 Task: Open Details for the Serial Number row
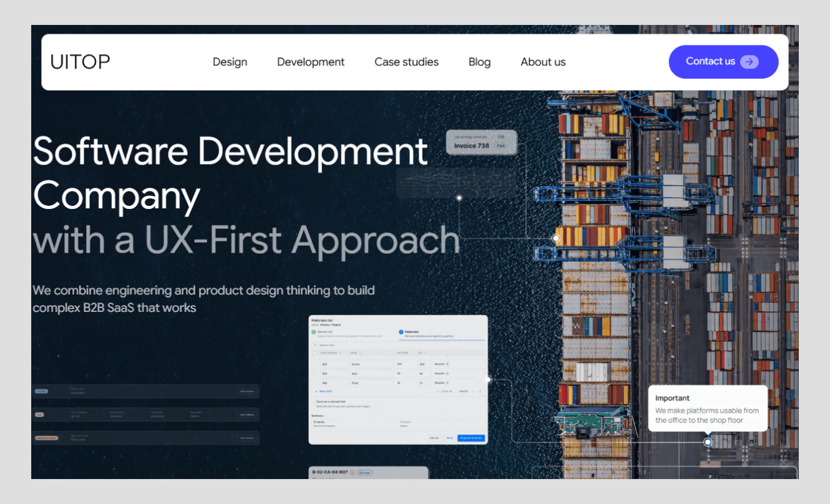click(x=247, y=414)
